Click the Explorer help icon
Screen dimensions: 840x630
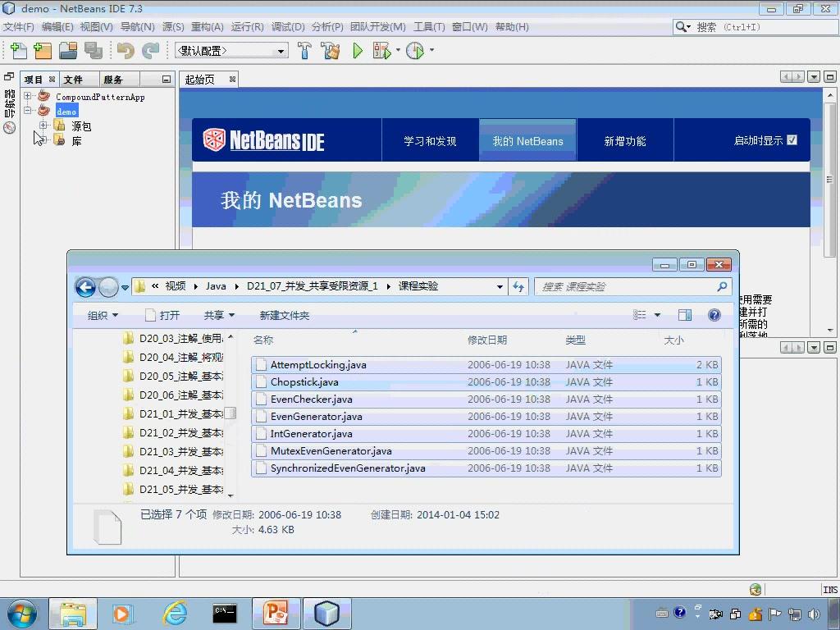click(x=714, y=315)
